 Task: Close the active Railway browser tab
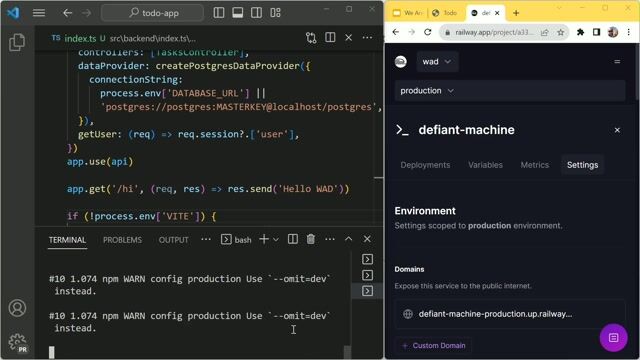[x=497, y=13]
